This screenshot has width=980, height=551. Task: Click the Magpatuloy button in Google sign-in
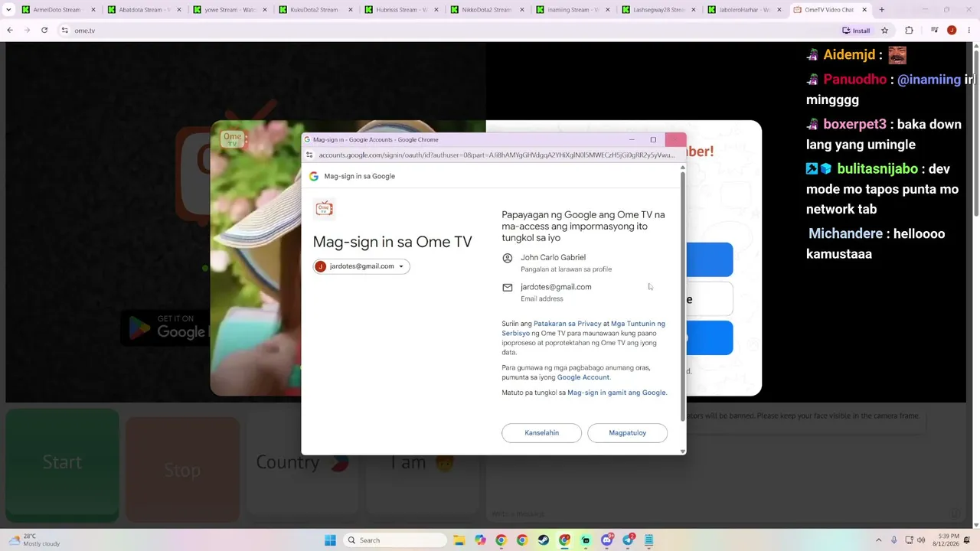pos(627,433)
